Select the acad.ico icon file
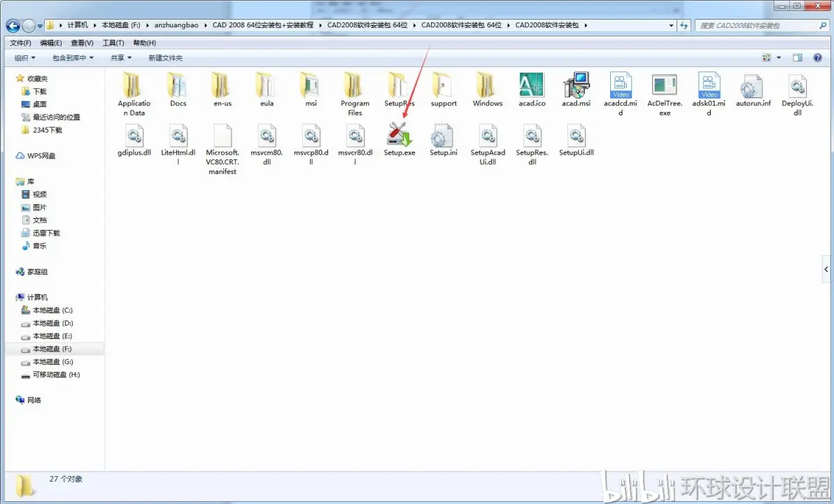This screenshot has height=504, width=834. [x=532, y=85]
